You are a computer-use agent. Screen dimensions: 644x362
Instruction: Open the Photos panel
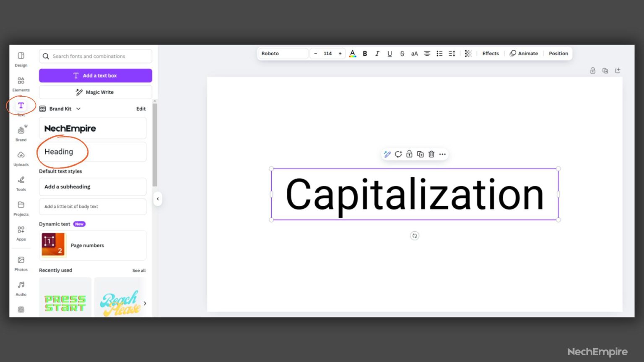21,262
